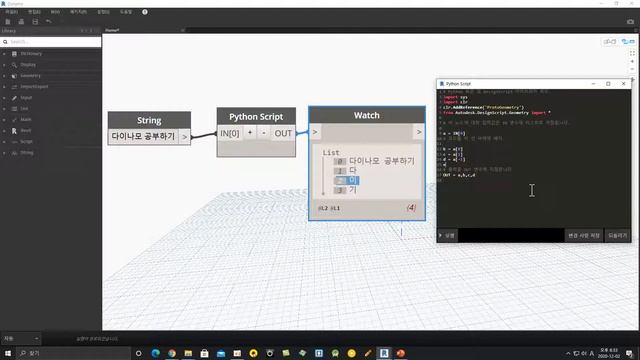Click the Watch node output port
This screenshot has height=360, width=640.
click(419, 132)
